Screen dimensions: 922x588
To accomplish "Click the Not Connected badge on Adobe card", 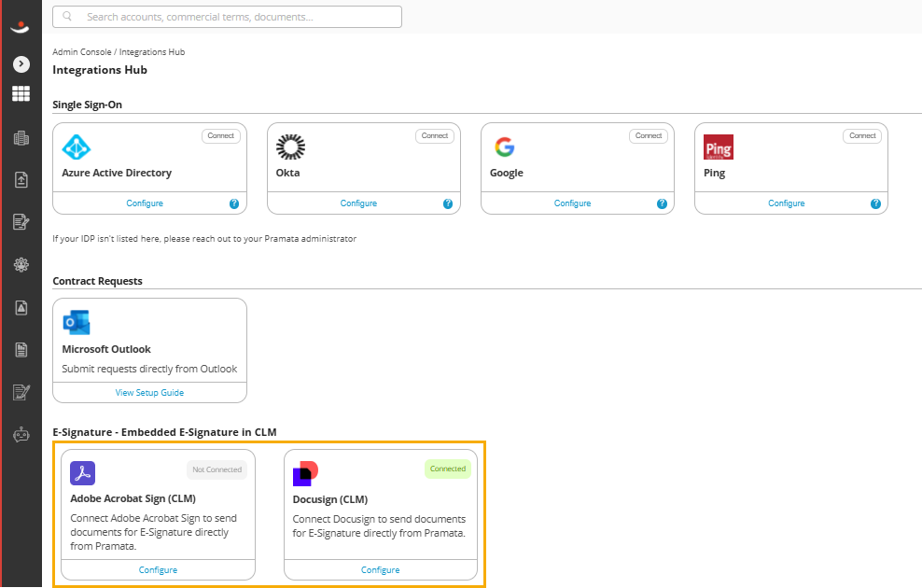I will [217, 469].
